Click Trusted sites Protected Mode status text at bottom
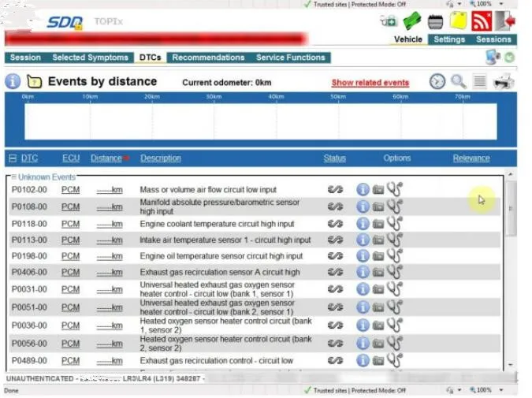Viewport: 532px width, 398px height. 359,390
